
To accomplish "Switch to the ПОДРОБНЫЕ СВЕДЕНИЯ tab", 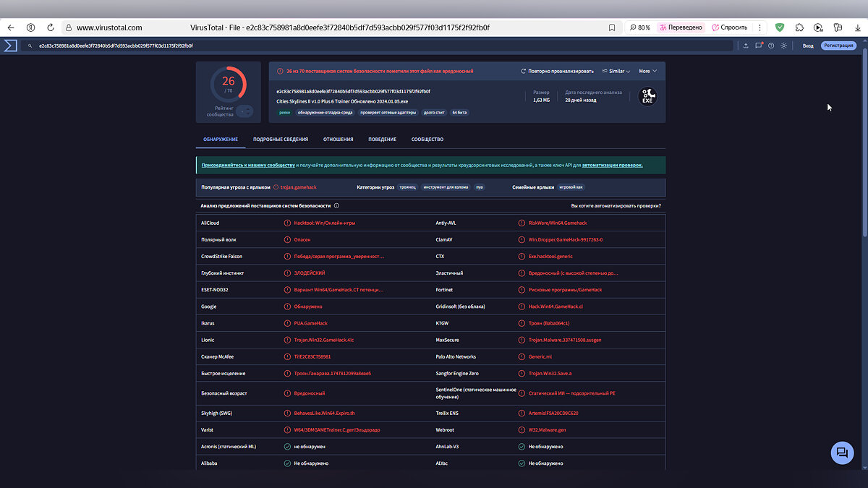I will (281, 140).
